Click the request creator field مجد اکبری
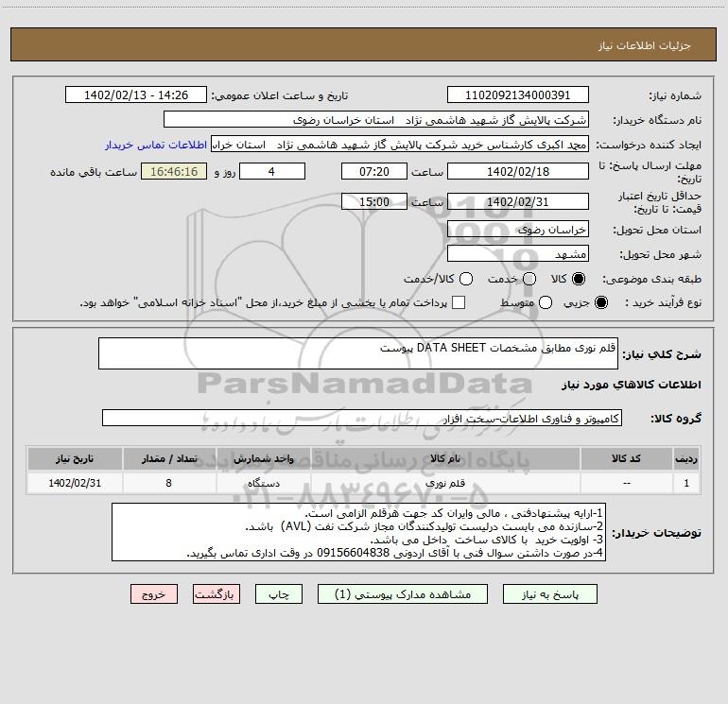The height and width of the screenshot is (704, 728). (x=400, y=145)
